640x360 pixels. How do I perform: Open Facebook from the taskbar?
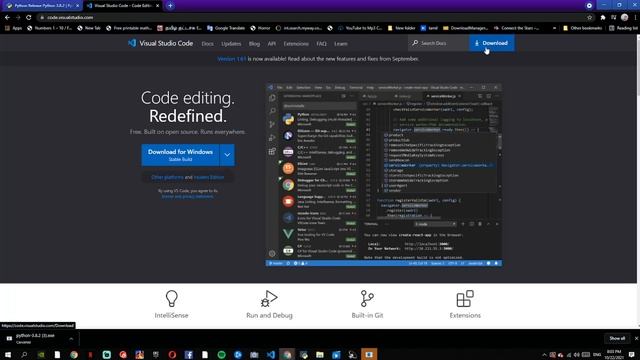point(188,354)
